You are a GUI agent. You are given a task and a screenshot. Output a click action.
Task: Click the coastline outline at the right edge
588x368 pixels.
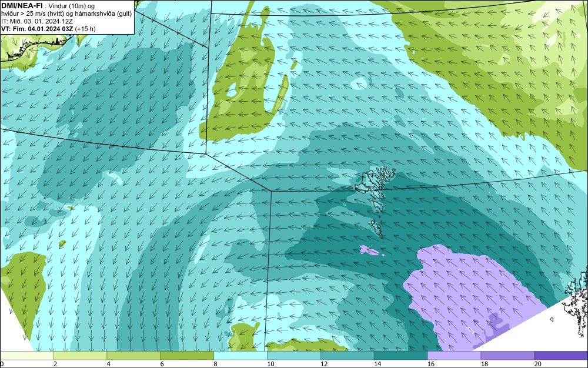tap(576, 300)
